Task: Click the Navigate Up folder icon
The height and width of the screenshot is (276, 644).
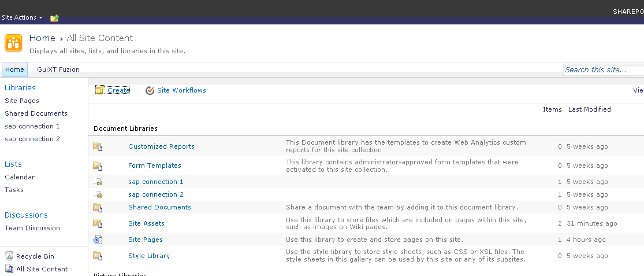Action: (x=55, y=18)
